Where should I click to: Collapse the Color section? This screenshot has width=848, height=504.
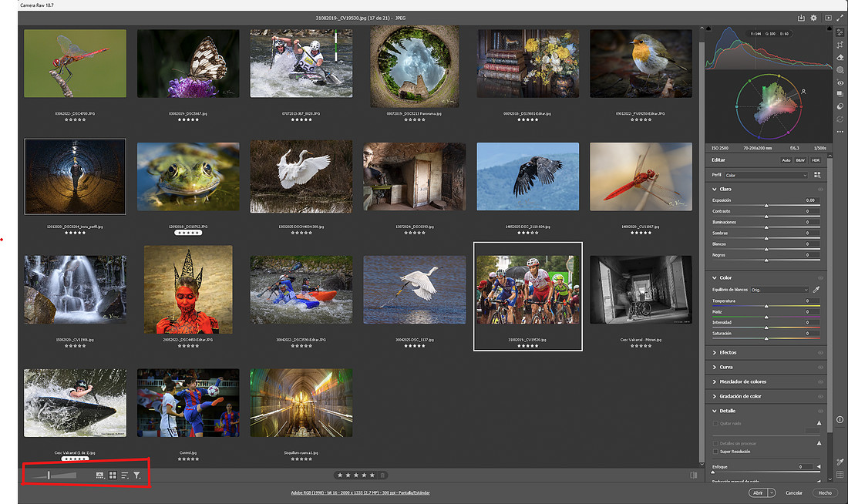click(715, 278)
